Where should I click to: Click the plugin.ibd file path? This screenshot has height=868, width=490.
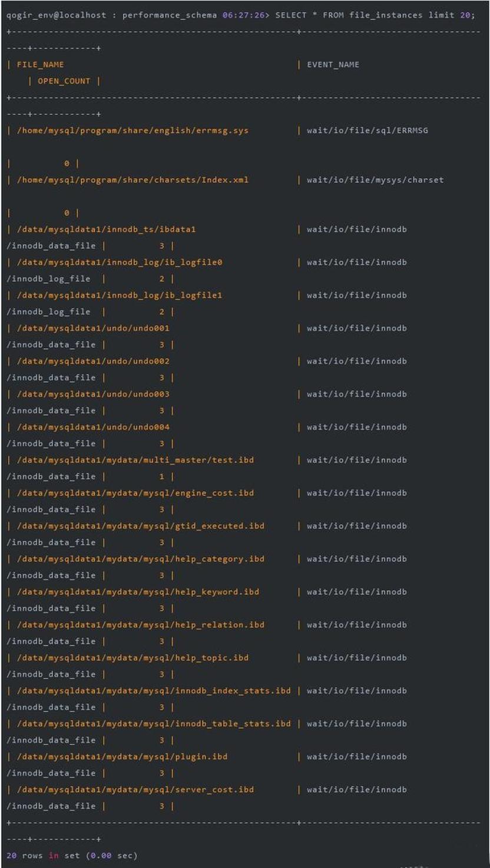[x=122, y=757]
